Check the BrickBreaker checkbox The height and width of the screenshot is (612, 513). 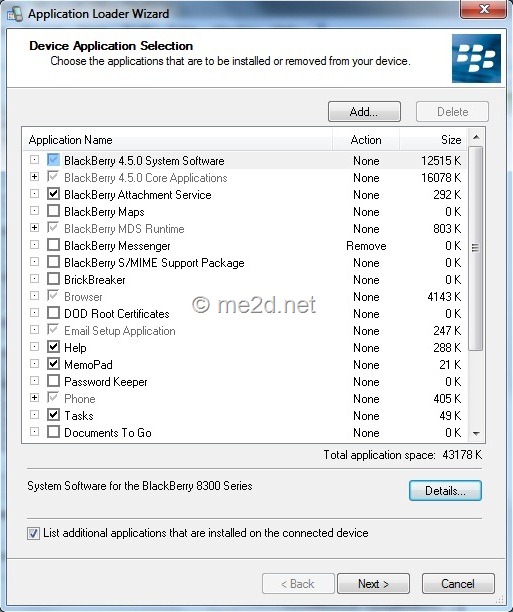(x=53, y=279)
